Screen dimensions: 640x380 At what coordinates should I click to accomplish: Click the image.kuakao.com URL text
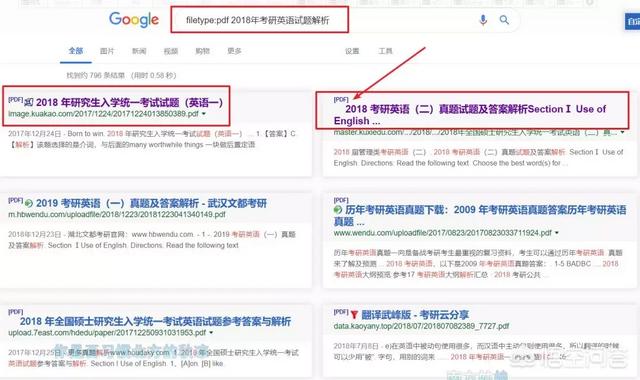pos(103,114)
